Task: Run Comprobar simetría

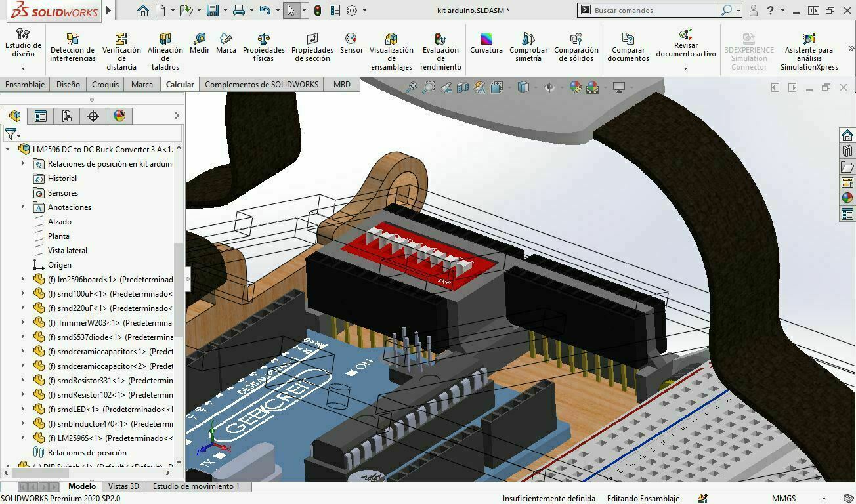Action: click(528, 45)
